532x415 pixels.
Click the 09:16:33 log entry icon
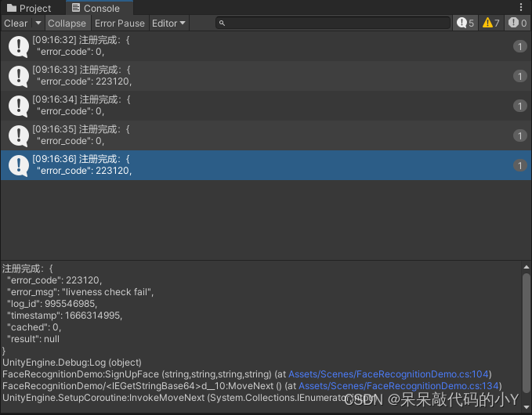19,76
